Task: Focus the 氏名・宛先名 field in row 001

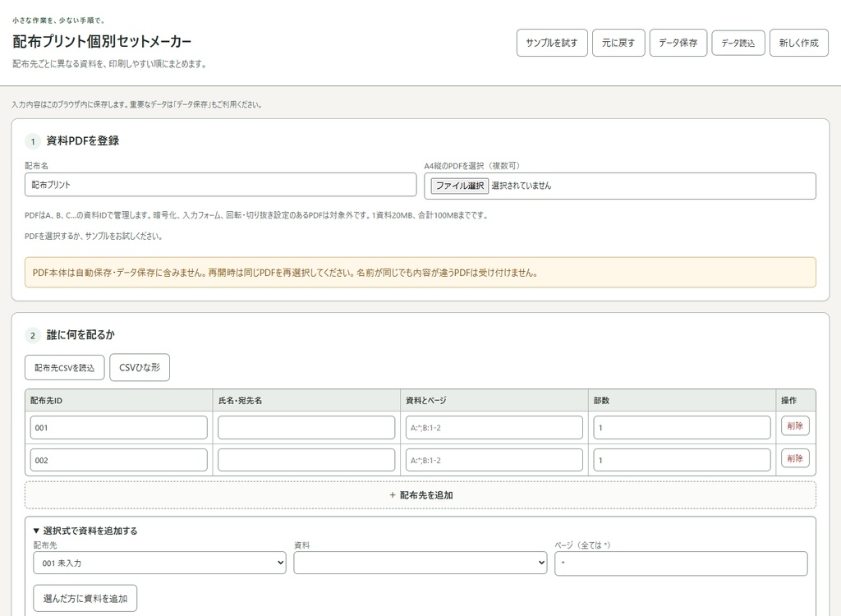Action: (306, 428)
